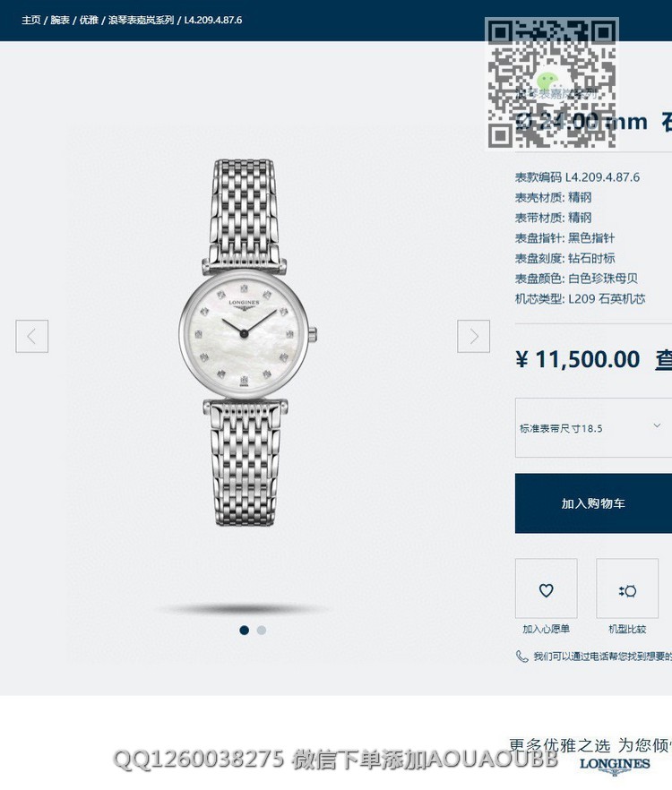Show the previous watch image with left arrow
The image size is (672, 790).
(31, 336)
